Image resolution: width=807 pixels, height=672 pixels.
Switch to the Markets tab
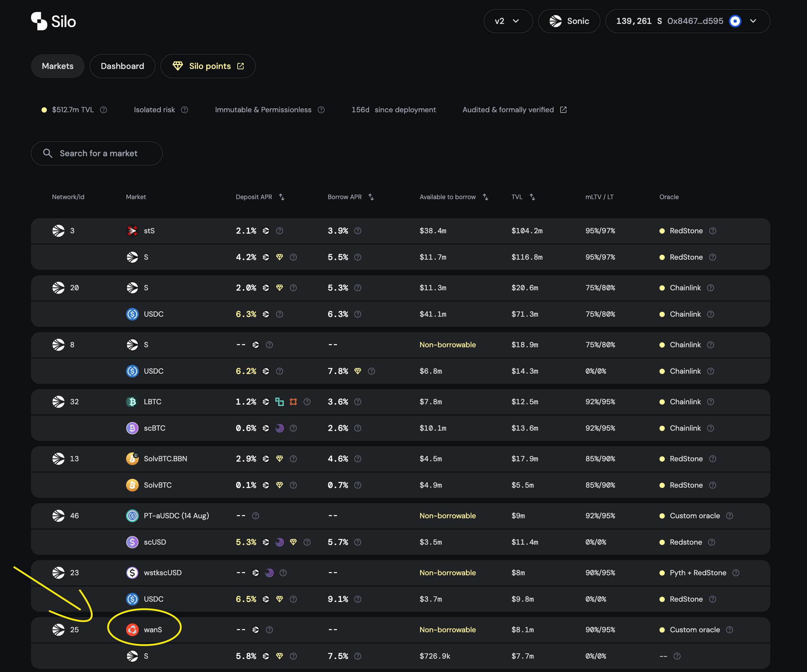[x=58, y=66]
